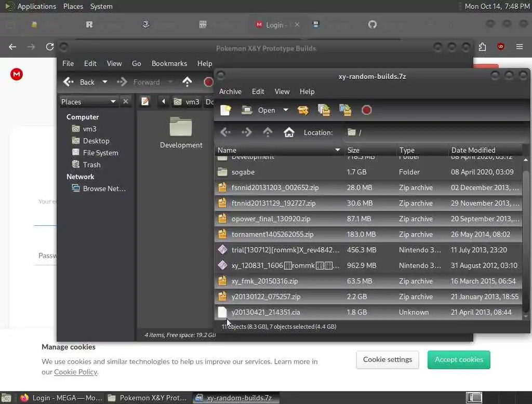The width and height of the screenshot is (532, 404).
Task: Click vm3 path bar button
Action: (x=187, y=102)
